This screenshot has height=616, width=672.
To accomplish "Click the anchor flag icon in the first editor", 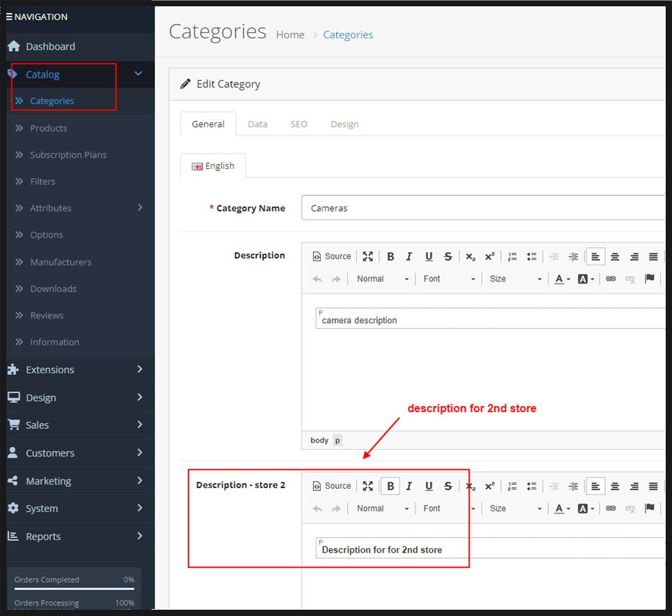I will pyautogui.click(x=650, y=279).
